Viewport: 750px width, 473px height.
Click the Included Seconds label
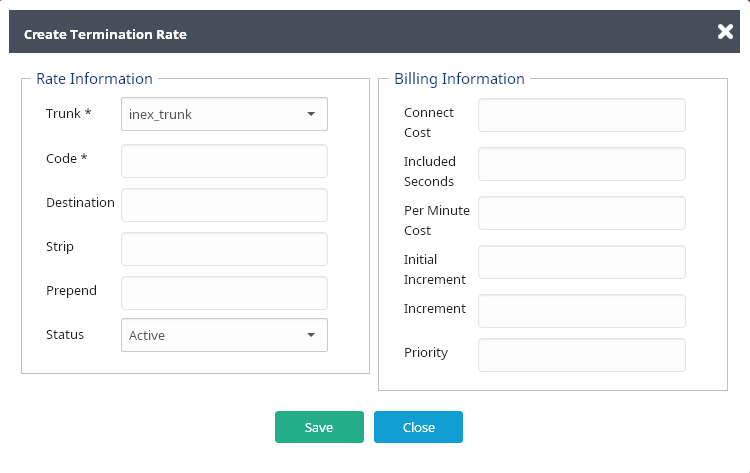coord(430,171)
